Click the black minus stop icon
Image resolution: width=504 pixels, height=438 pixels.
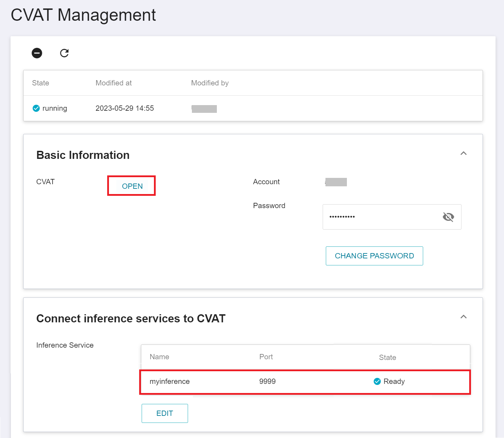(x=37, y=53)
